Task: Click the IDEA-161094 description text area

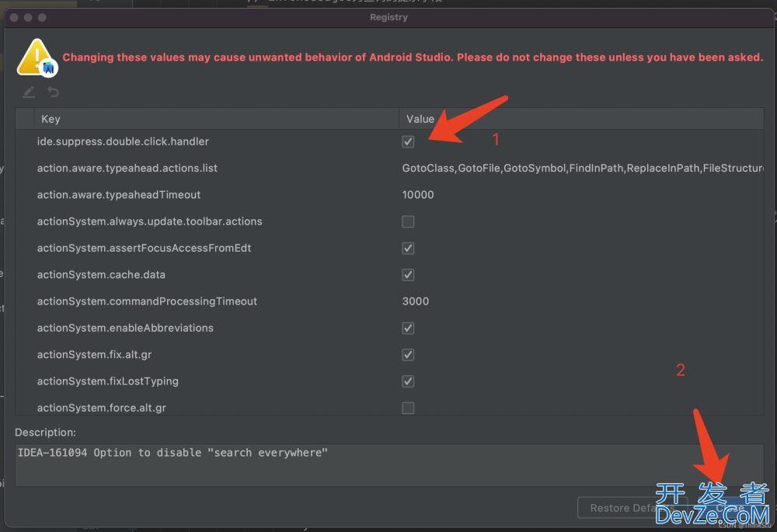Action: pyautogui.click(x=389, y=465)
